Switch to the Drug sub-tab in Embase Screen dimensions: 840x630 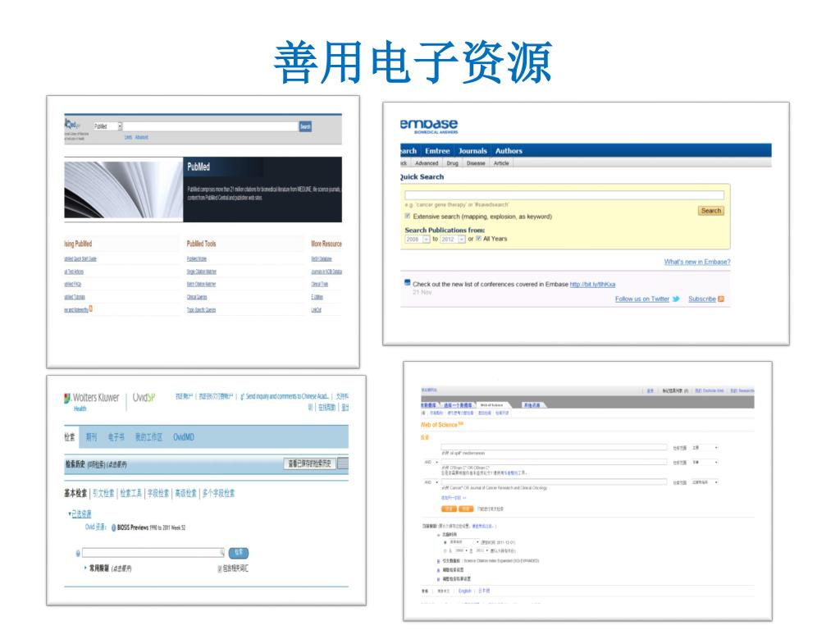453,163
